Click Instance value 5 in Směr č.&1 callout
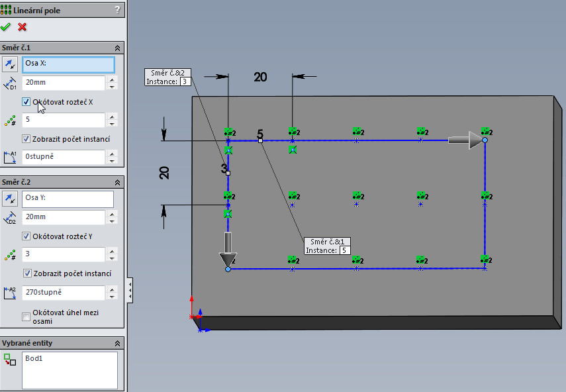The width and height of the screenshot is (566, 392). (x=344, y=250)
